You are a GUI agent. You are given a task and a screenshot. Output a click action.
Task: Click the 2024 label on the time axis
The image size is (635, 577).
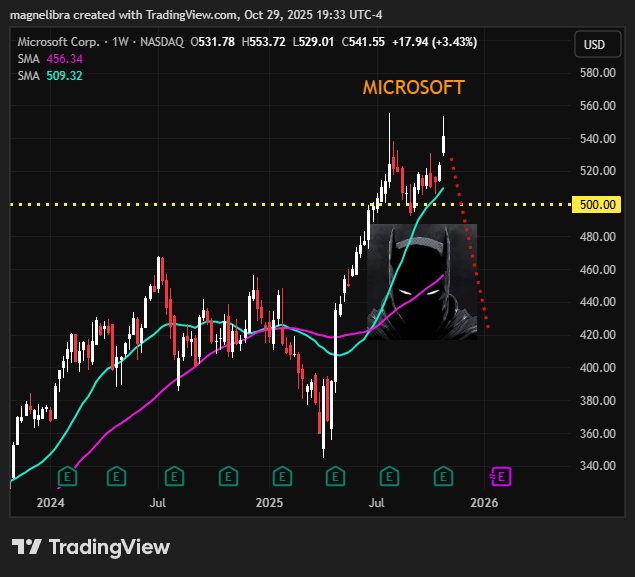pyautogui.click(x=51, y=503)
